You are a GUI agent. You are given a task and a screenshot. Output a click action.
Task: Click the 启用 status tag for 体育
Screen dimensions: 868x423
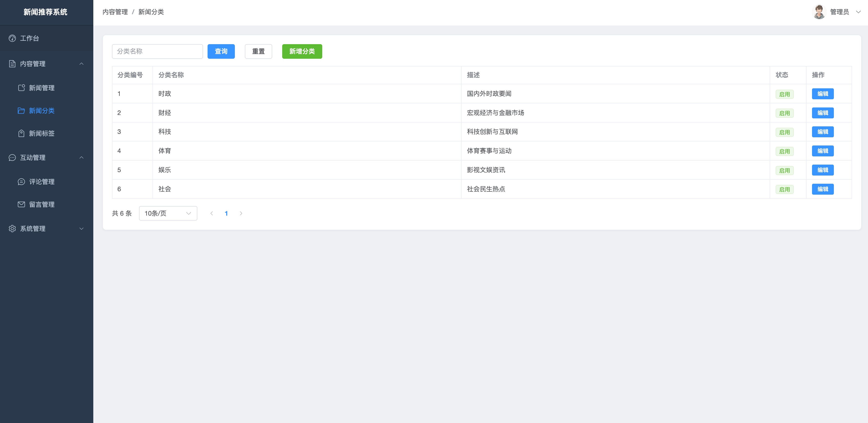tap(784, 151)
